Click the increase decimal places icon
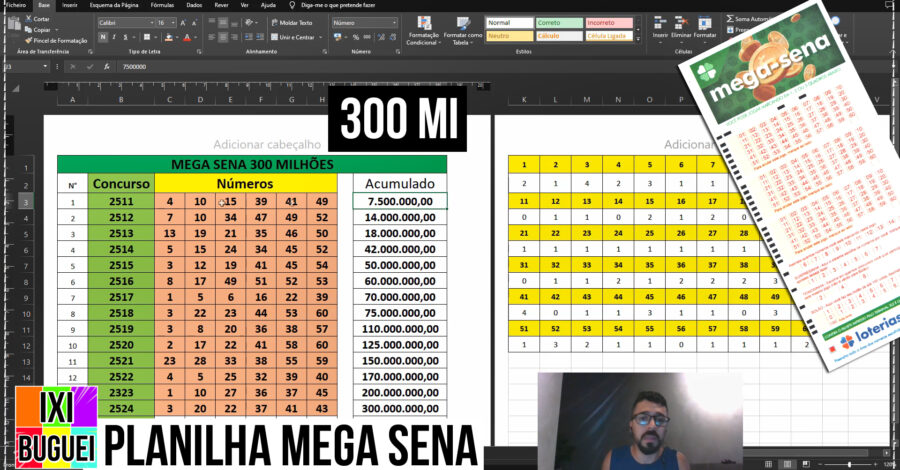This screenshot has width=900, height=470. click(381, 37)
